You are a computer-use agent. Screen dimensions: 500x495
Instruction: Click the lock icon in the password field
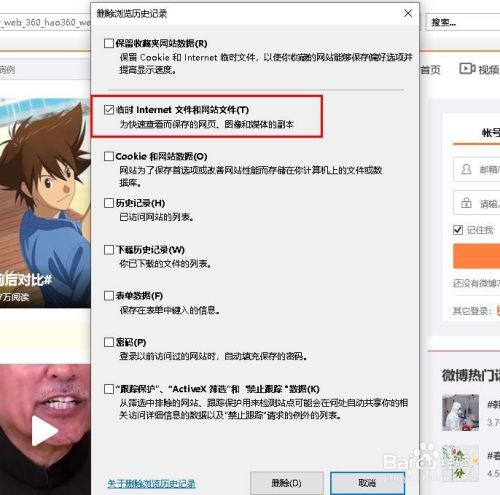(466, 203)
